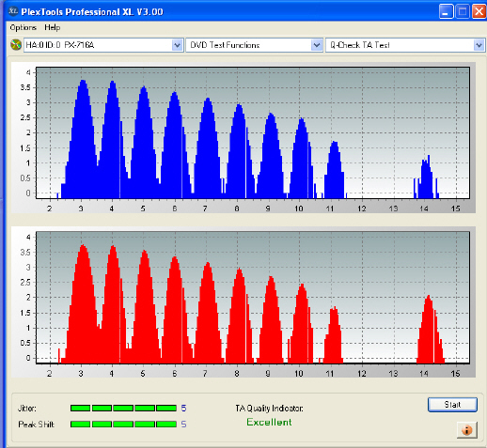Open the Options menu
This screenshot has height=448, width=487.
(x=23, y=27)
